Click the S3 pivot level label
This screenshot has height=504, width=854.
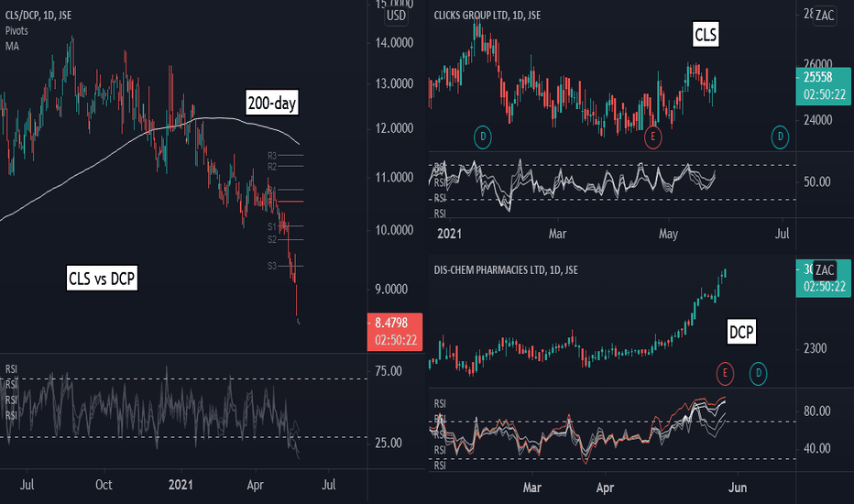(x=272, y=266)
